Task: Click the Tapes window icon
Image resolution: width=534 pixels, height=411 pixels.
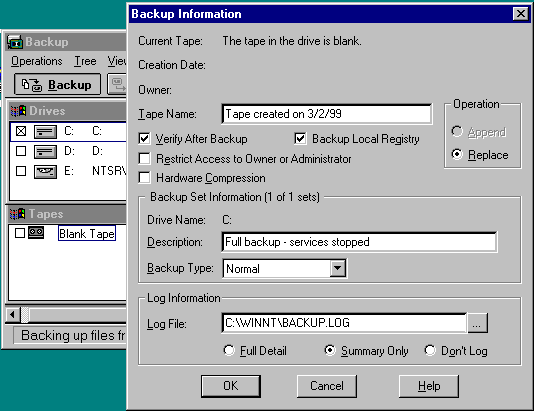Action: (17, 214)
